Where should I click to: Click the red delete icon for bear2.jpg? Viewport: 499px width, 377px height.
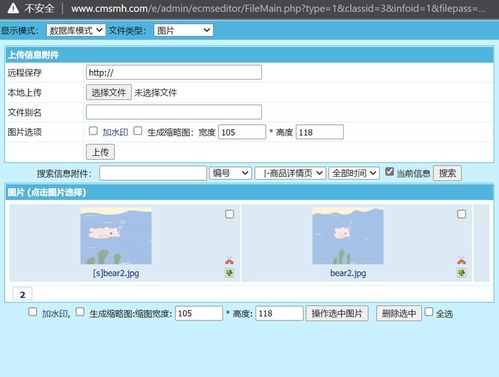click(461, 260)
